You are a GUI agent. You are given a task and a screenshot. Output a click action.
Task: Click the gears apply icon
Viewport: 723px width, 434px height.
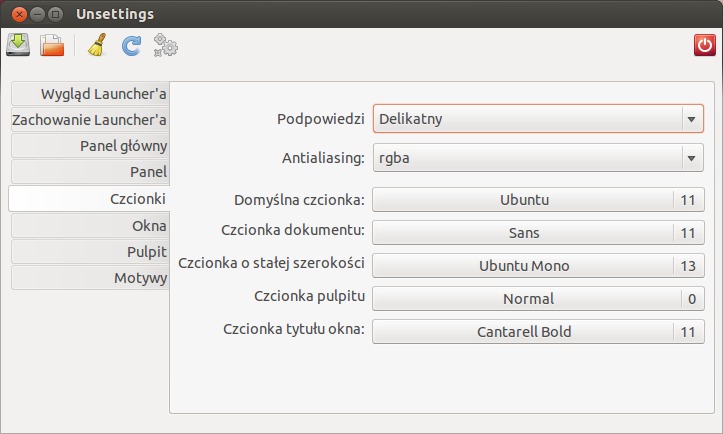(x=166, y=45)
